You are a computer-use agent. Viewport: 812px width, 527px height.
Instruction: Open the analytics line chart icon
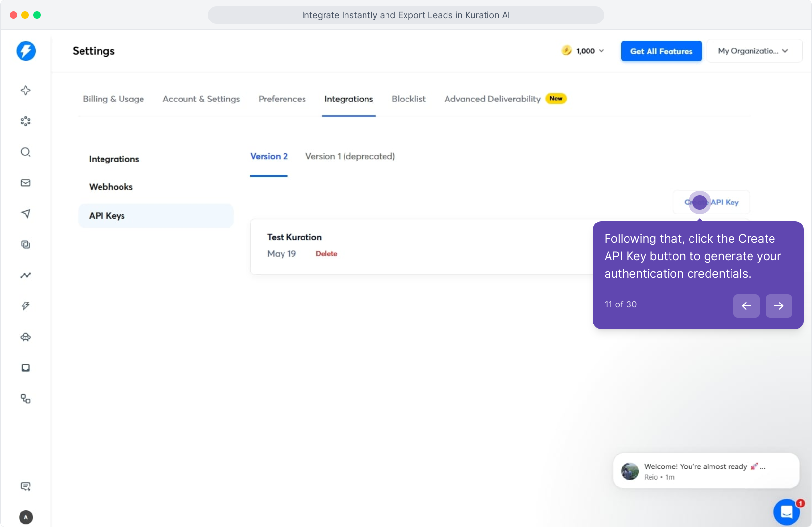pyautogui.click(x=26, y=275)
